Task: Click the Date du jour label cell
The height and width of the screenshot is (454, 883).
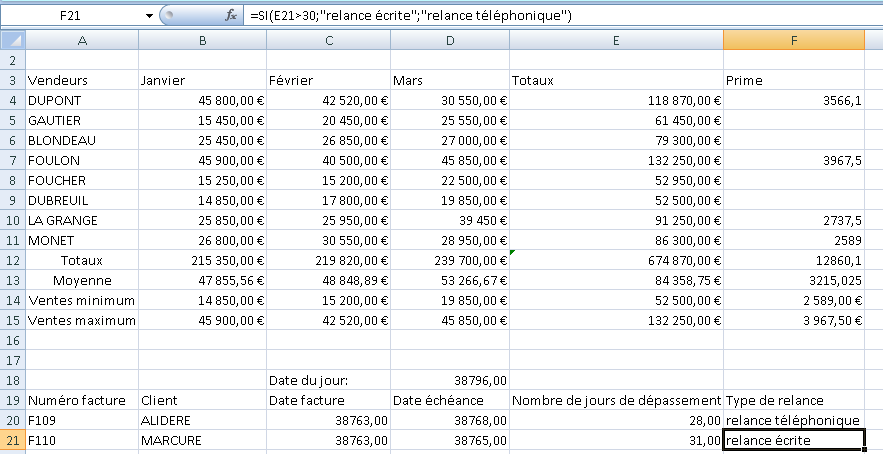Action: coord(327,380)
